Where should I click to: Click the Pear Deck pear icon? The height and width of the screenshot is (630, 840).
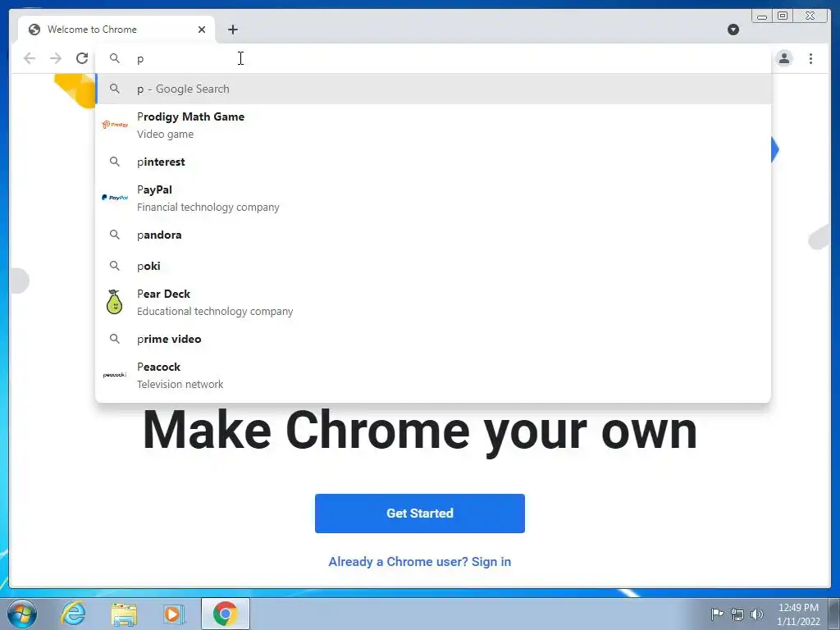click(x=114, y=302)
